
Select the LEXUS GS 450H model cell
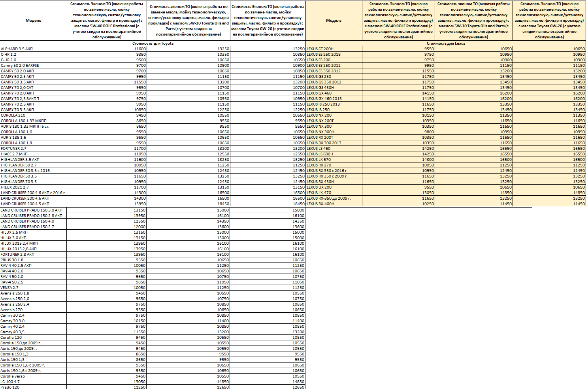point(334,88)
